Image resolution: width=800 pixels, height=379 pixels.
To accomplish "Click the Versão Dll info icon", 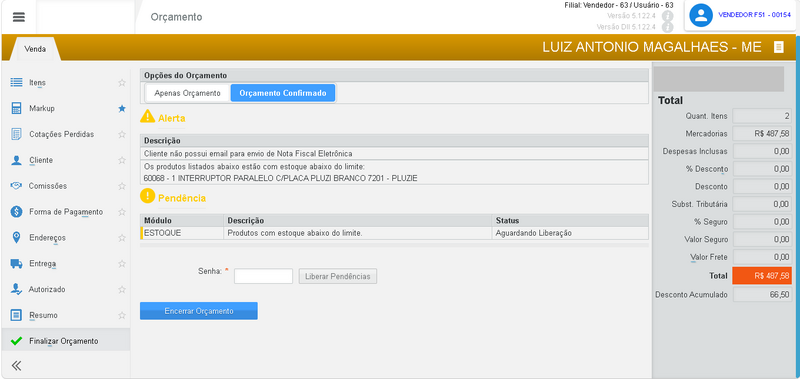I will click(x=667, y=27).
